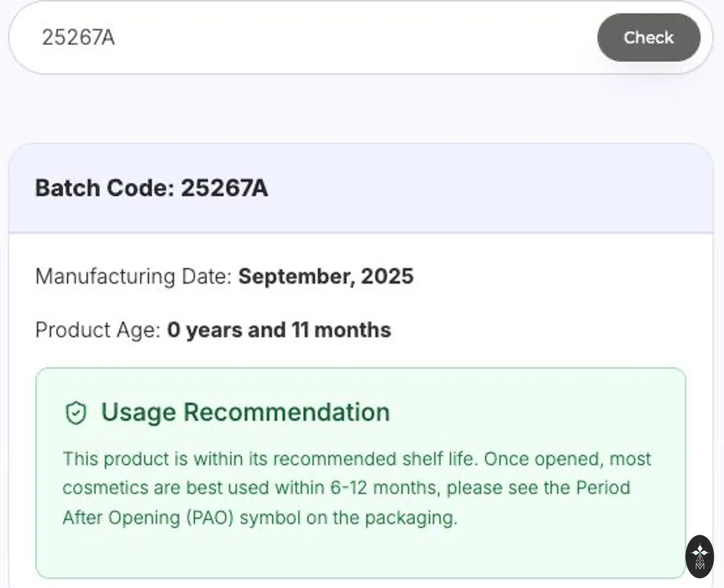Select the September, 2025 date value
The image size is (724, 588).
click(x=326, y=277)
